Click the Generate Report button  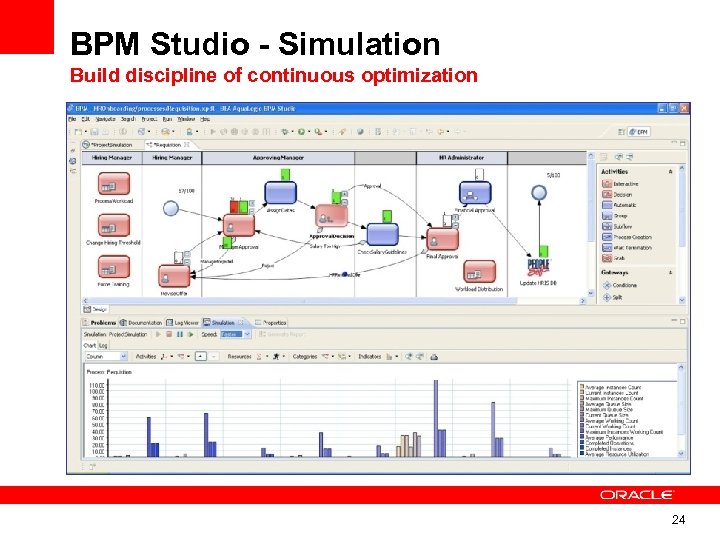[281, 334]
